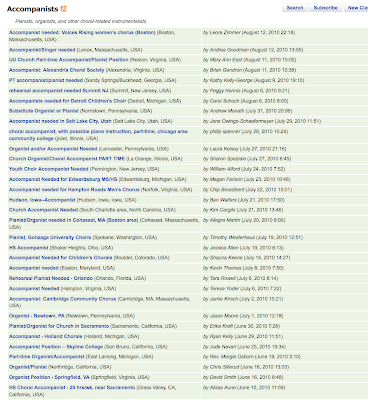Viewport: 368px width, 400px height.
Task: Open 'HS Choral Accompanist - 20 hrs/wk' listing
Action: pyautogui.click(x=72, y=388)
